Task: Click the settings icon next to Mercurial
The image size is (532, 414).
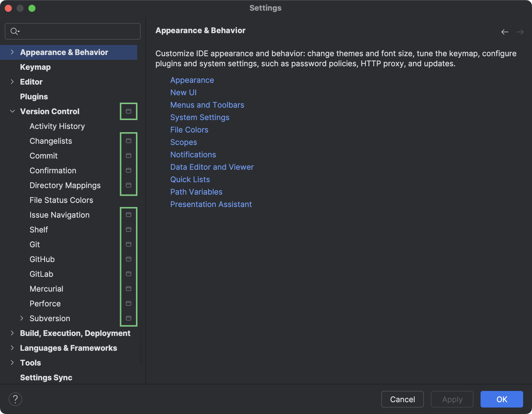Action: click(x=128, y=289)
